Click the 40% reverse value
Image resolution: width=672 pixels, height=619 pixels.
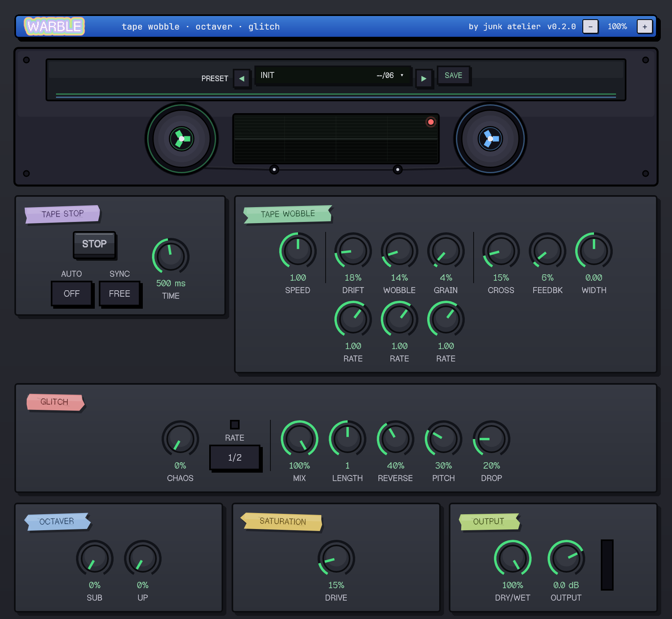[x=396, y=465]
